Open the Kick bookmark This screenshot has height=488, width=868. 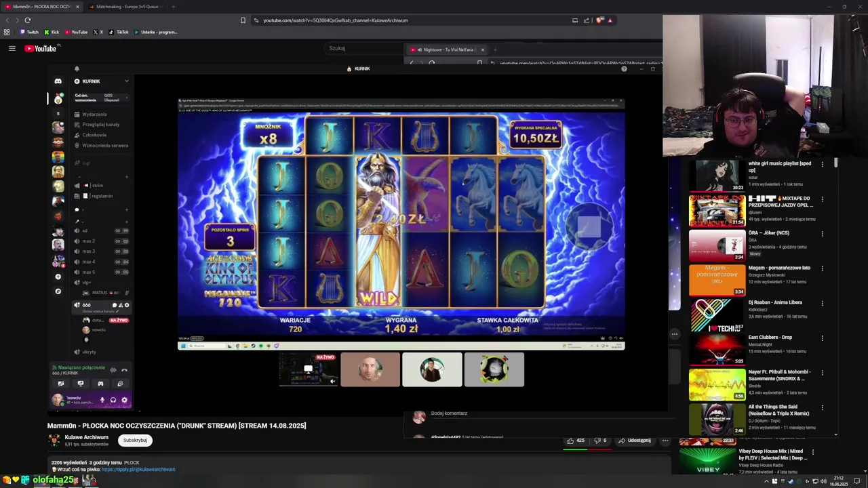click(52, 32)
